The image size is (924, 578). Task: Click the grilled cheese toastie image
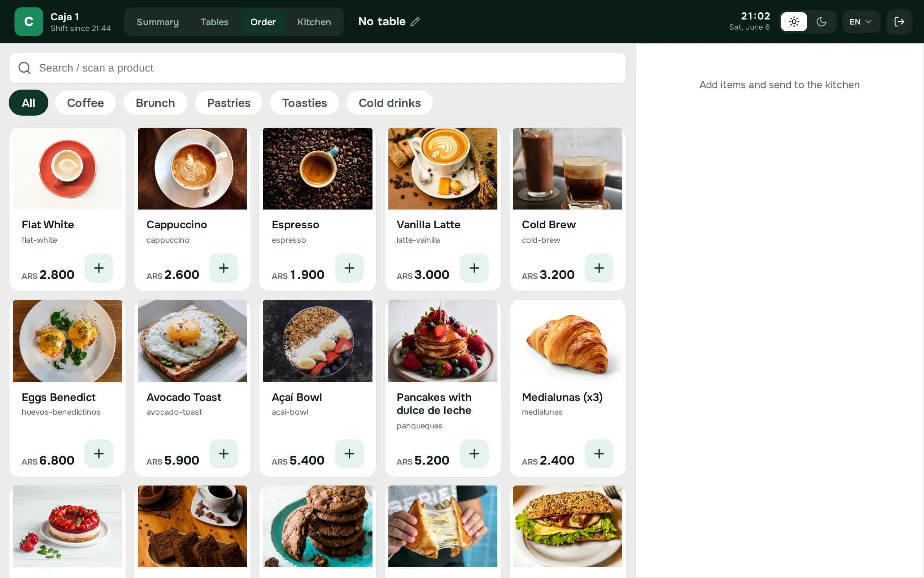443,526
